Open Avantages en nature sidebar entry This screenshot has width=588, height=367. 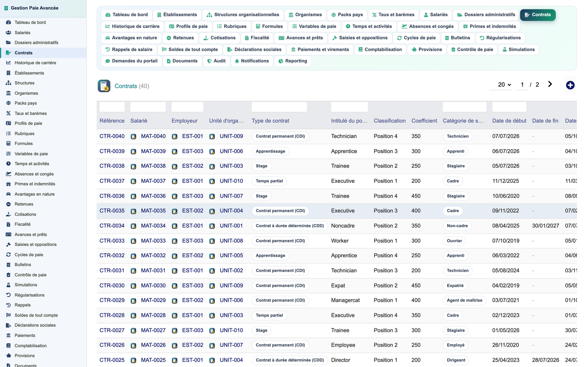pos(43,194)
